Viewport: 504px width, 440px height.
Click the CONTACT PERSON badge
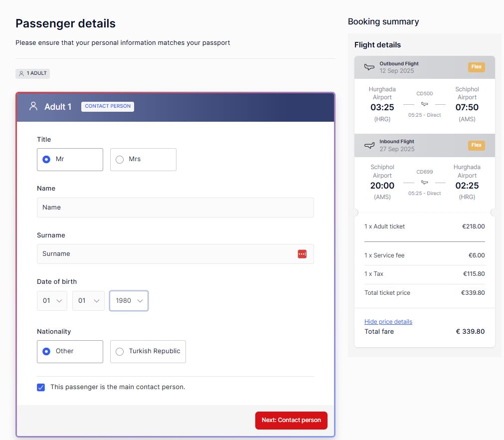(108, 106)
